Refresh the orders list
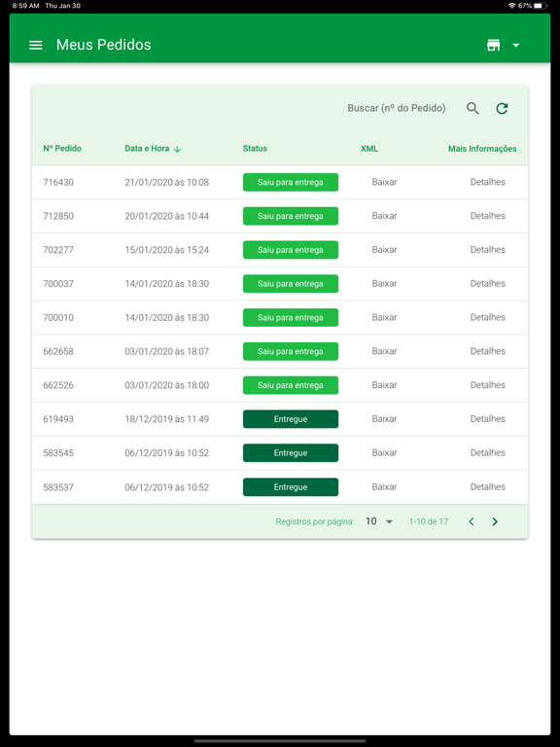This screenshot has width=560, height=747. point(502,108)
